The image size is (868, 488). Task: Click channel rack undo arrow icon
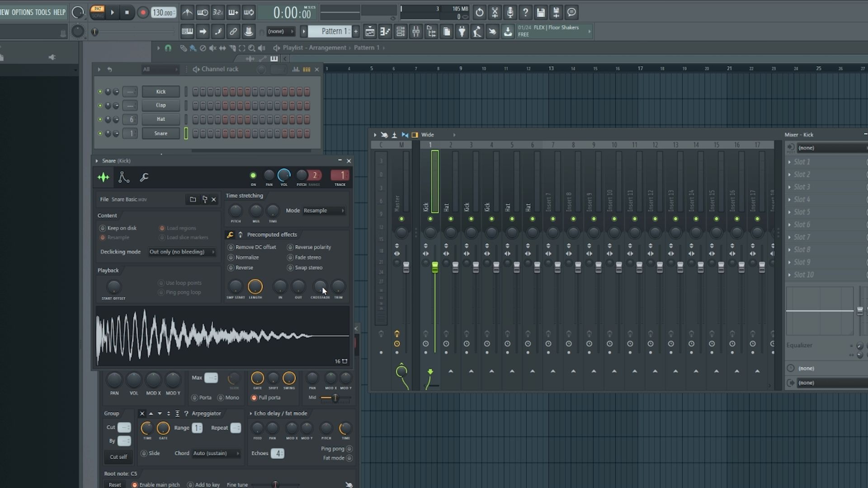coord(109,69)
